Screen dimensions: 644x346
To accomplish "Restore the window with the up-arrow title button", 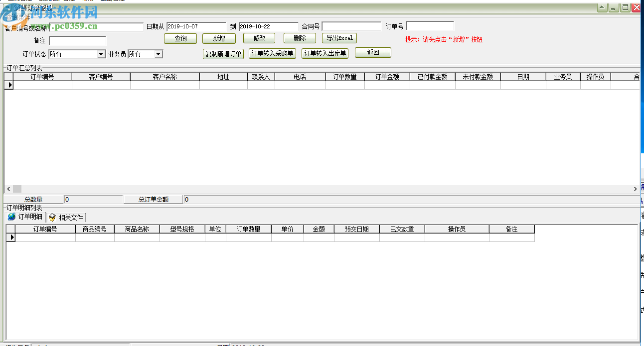I will (602, 7).
